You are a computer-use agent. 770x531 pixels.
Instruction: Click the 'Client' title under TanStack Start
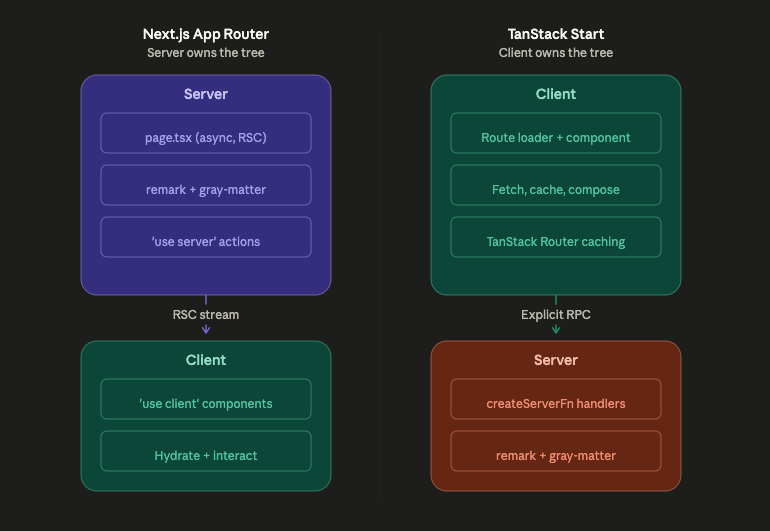pos(555,94)
